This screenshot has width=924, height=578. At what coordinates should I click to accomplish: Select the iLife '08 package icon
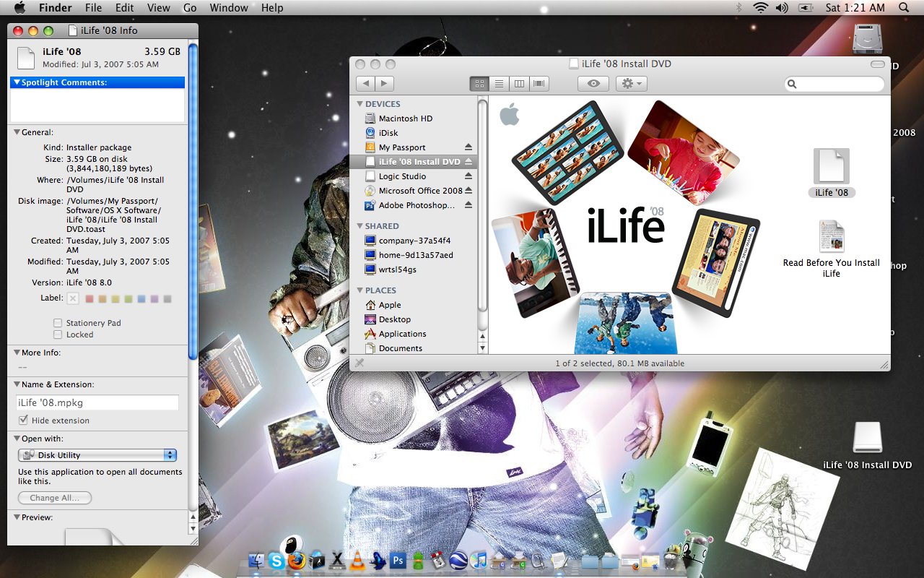coord(832,166)
